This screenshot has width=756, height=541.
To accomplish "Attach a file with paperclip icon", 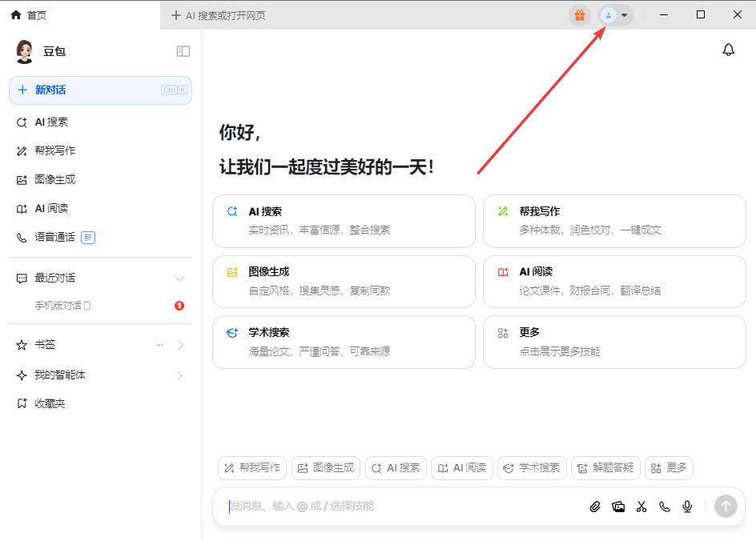I will coord(595,507).
